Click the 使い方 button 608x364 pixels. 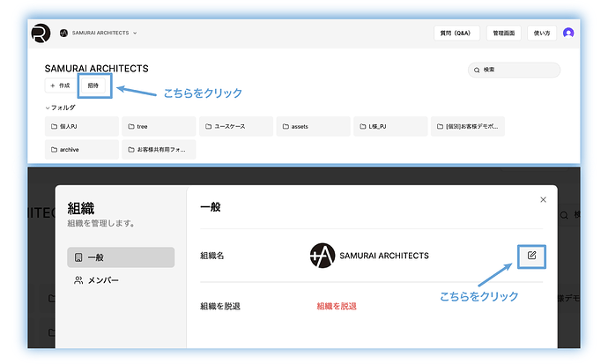click(x=542, y=33)
